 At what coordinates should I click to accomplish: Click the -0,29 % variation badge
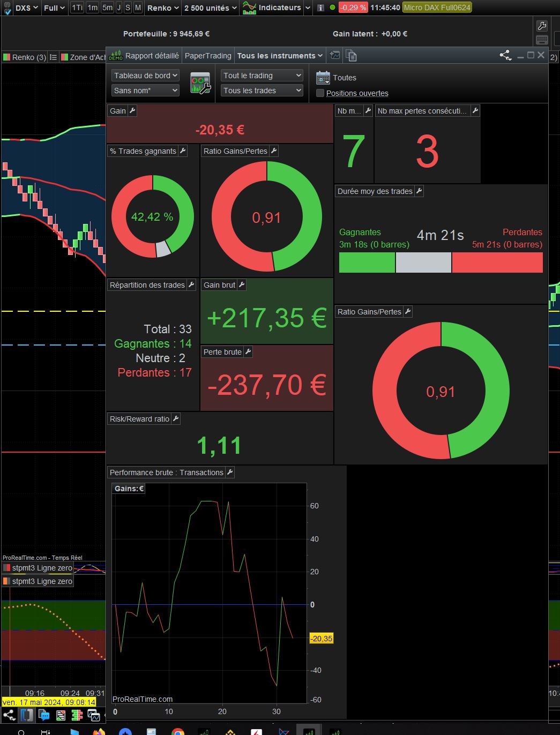353,7
